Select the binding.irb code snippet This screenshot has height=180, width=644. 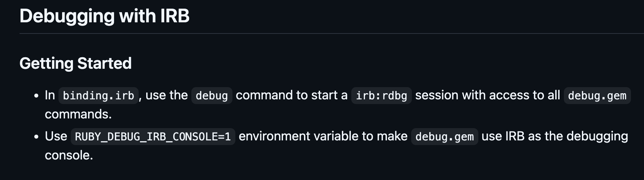(x=98, y=95)
